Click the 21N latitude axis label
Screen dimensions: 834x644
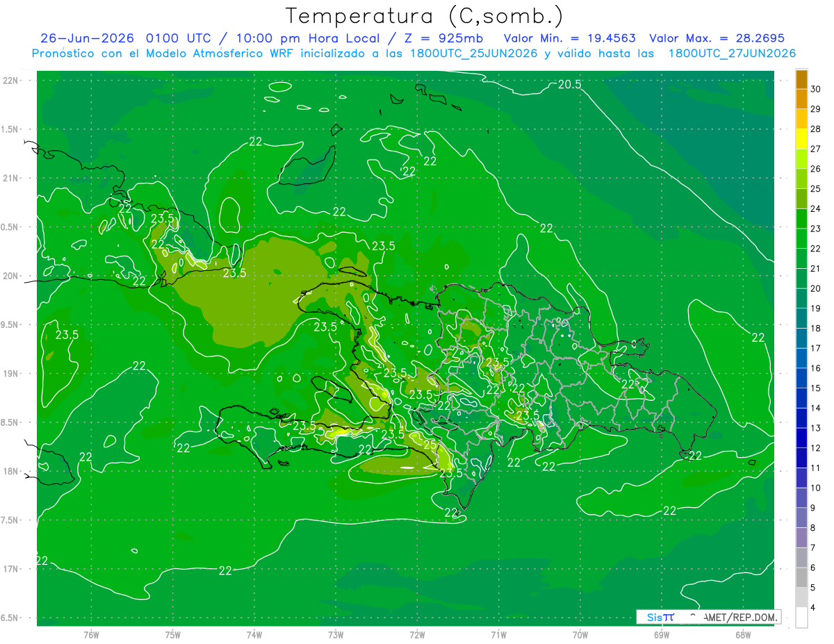10,179
